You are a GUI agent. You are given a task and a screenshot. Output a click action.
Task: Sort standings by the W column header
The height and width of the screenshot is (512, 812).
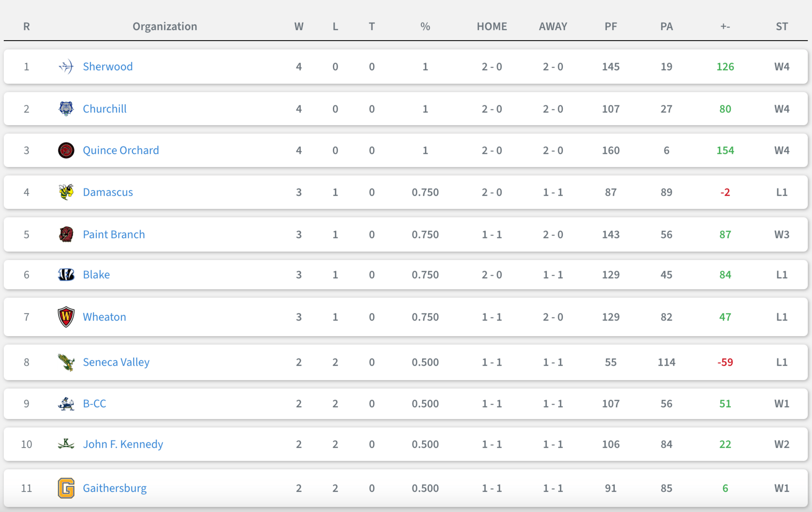click(x=299, y=27)
